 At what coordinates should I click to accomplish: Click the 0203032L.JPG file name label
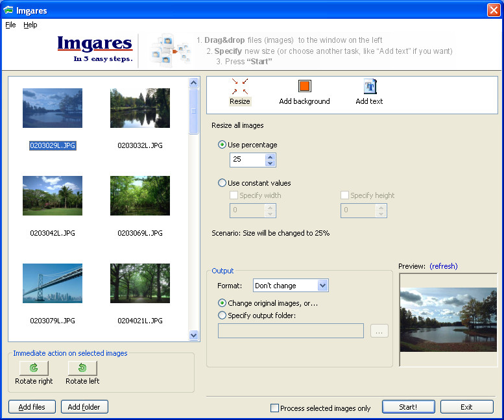pos(140,145)
